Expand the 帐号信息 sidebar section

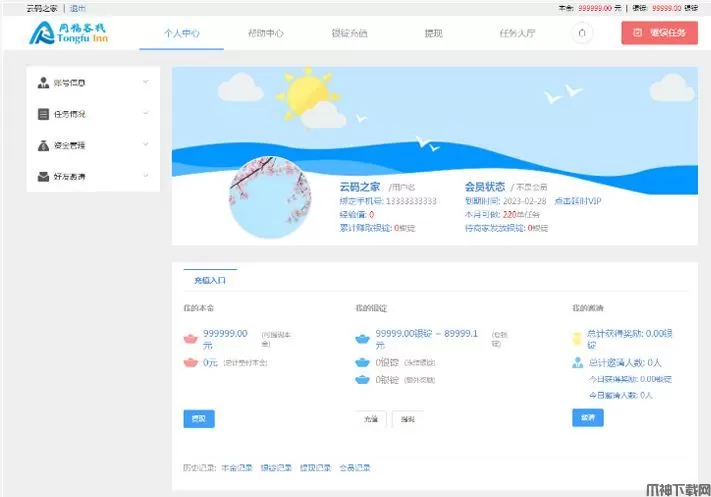145,82
